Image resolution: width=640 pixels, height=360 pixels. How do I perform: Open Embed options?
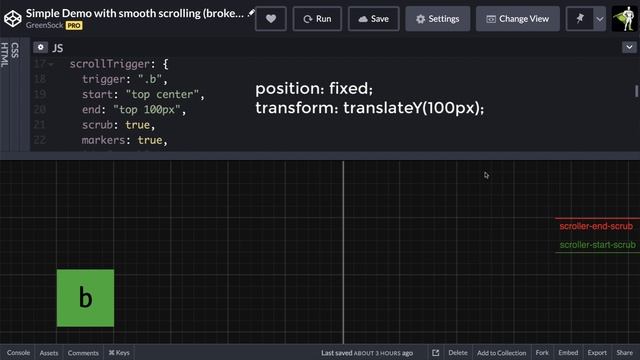click(x=568, y=353)
